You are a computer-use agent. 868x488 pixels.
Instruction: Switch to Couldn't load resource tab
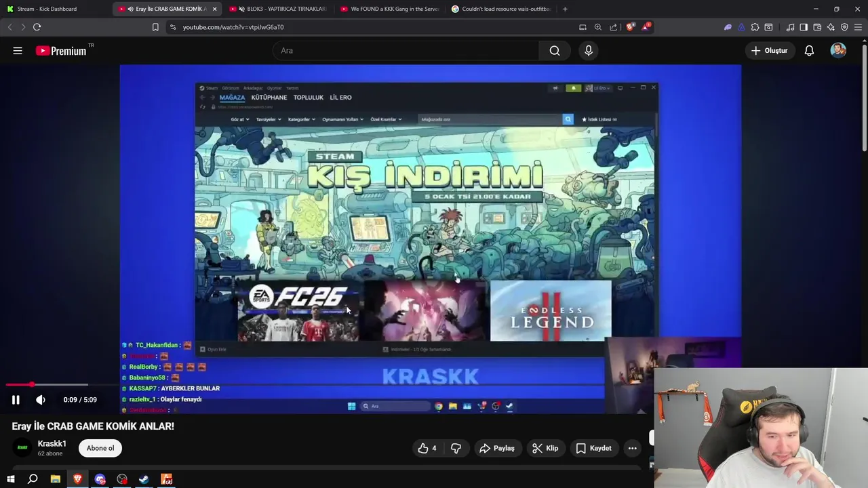point(500,9)
